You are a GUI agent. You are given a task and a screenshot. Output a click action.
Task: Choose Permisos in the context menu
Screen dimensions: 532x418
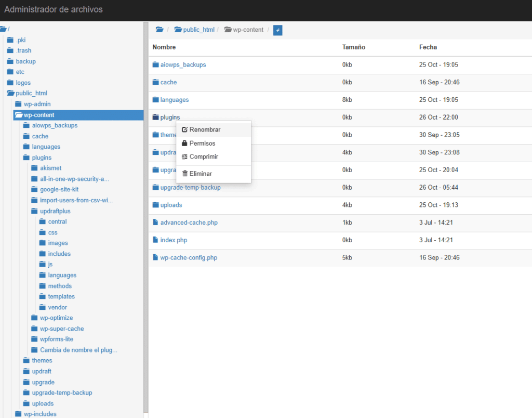pyautogui.click(x=202, y=143)
